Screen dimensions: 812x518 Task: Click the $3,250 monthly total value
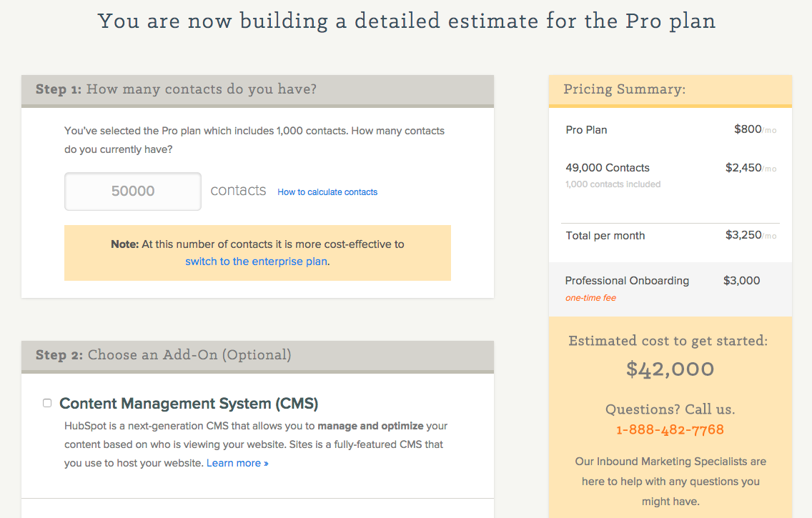tap(751, 235)
